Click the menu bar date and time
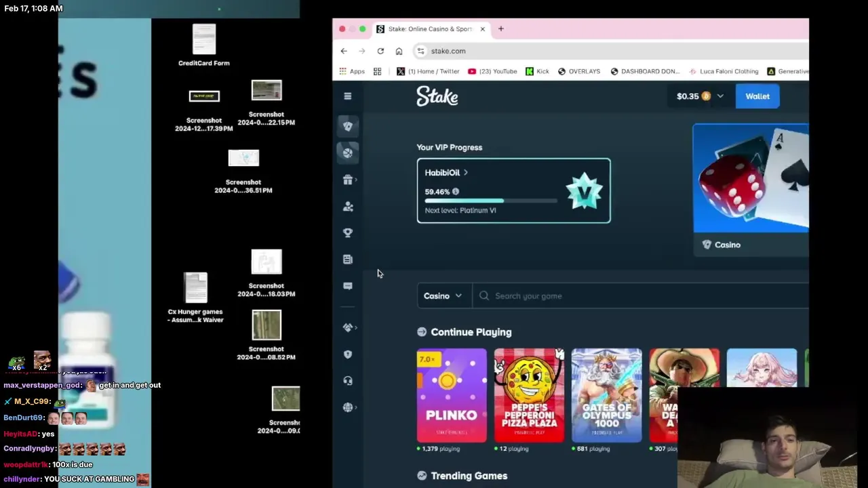 (34, 8)
